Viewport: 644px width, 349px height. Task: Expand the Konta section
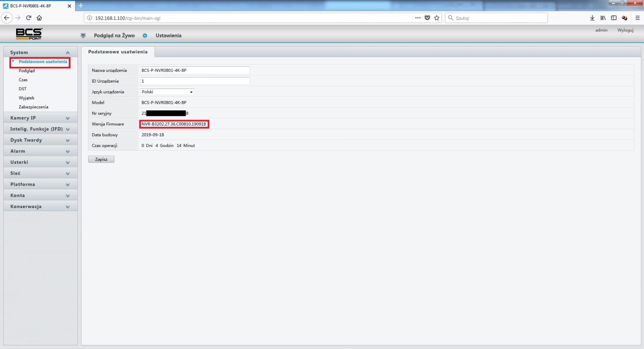(x=40, y=195)
